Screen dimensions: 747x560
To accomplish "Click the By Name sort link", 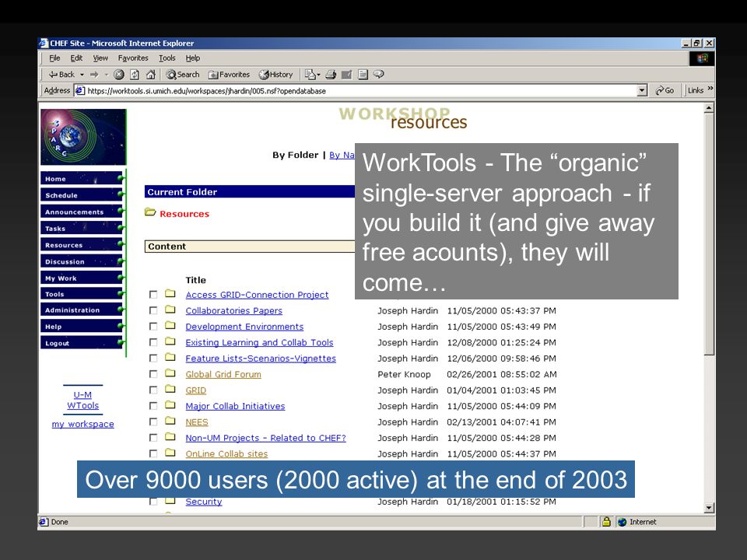I will pos(342,156).
